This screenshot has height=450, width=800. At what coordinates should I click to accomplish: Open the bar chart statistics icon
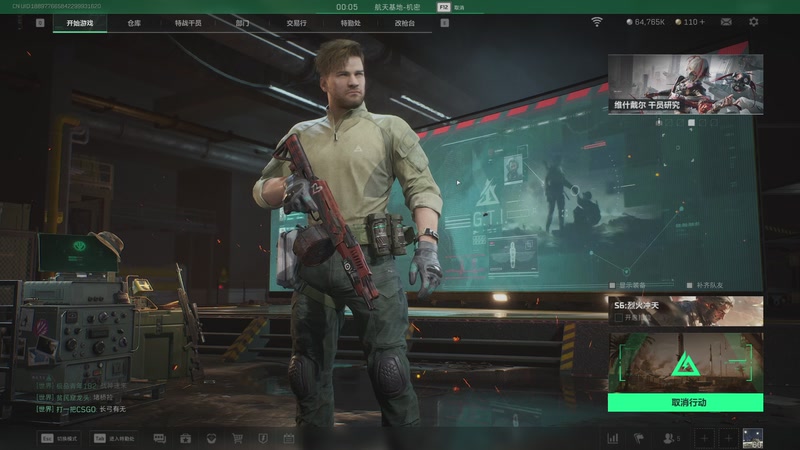(x=613, y=438)
